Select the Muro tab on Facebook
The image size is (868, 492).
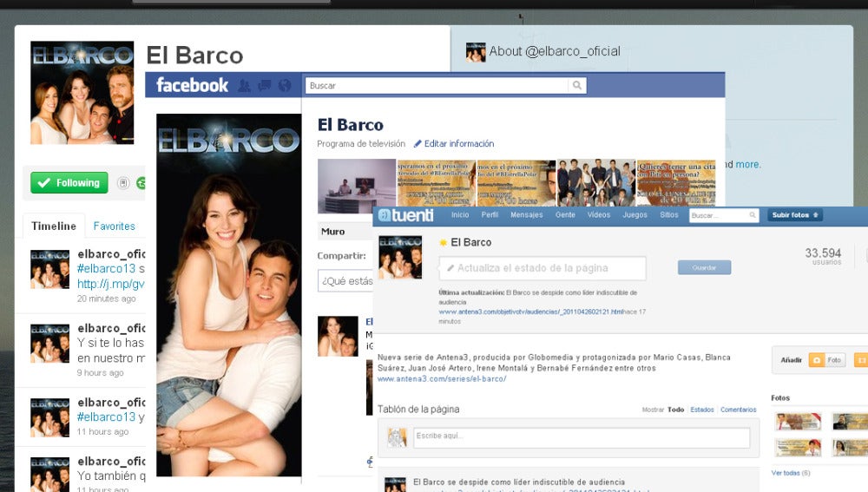tap(333, 232)
